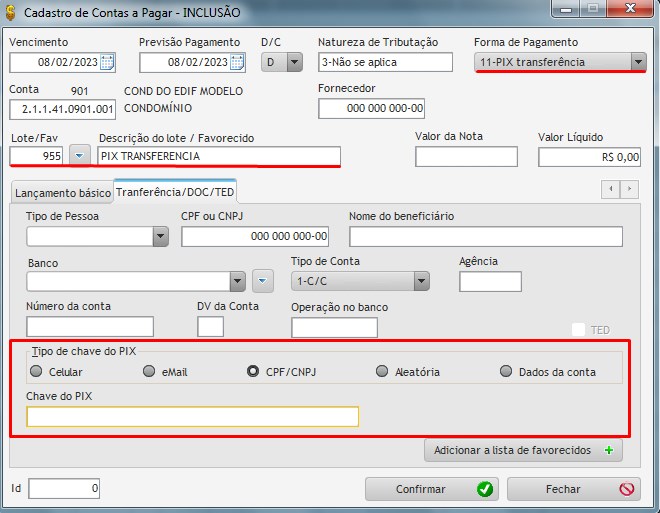Click the application icon in title bar
The image size is (660, 513).
tap(12, 10)
